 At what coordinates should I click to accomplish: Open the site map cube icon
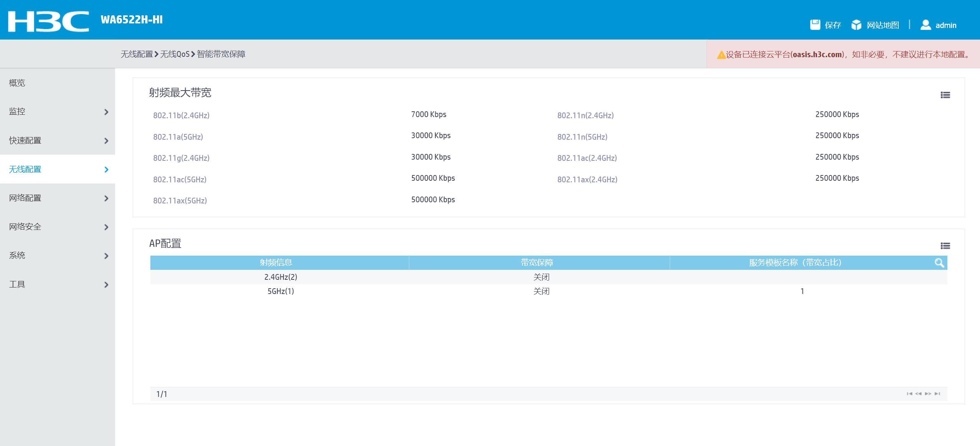[x=856, y=25]
